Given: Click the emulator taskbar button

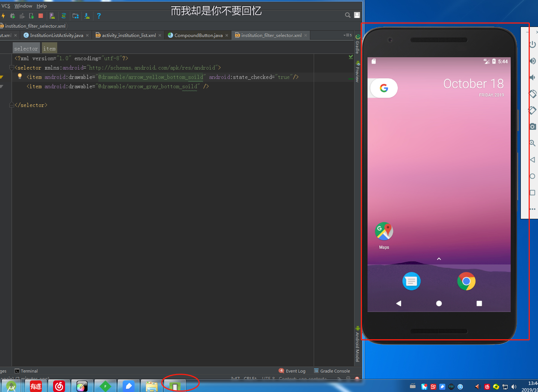Looking at the screenshot, I should pos(175,386).
